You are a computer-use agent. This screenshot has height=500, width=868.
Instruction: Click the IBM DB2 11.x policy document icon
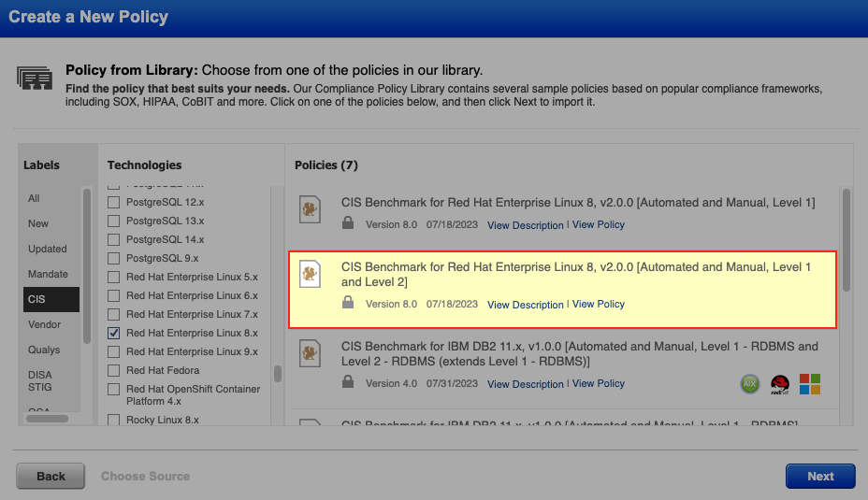coord(310,353)
